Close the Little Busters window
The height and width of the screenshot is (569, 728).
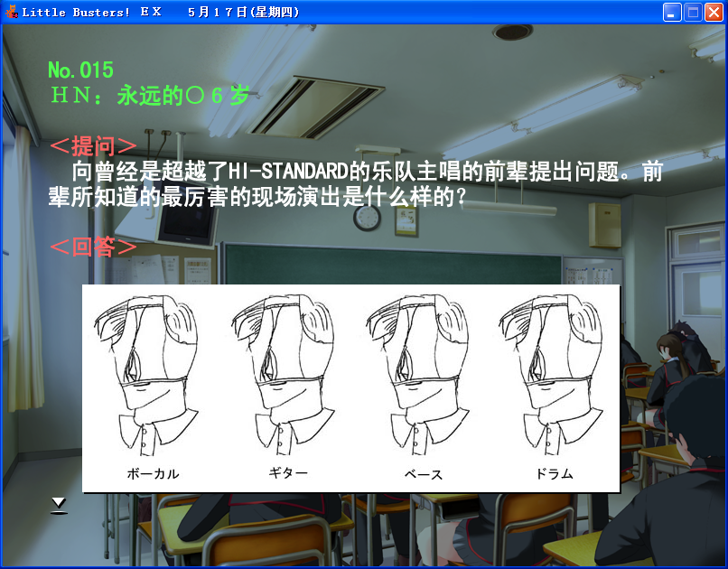714,13
